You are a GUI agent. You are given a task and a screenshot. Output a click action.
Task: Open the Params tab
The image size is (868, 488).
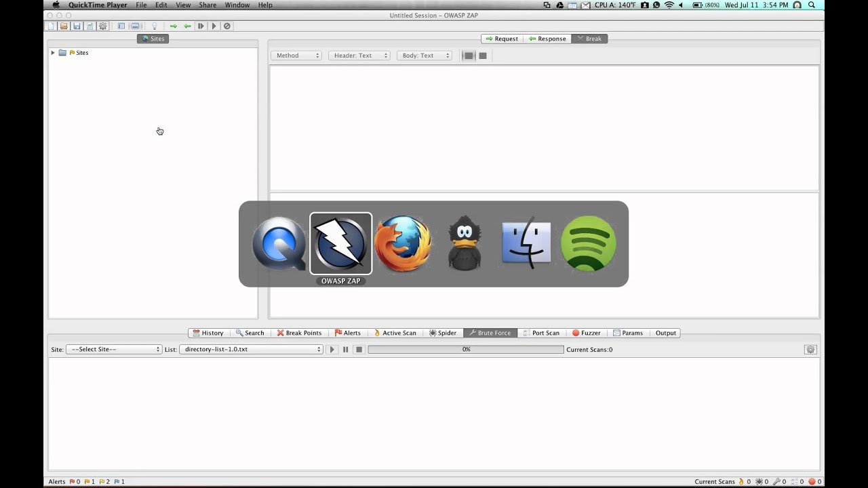tap(628, 333)
